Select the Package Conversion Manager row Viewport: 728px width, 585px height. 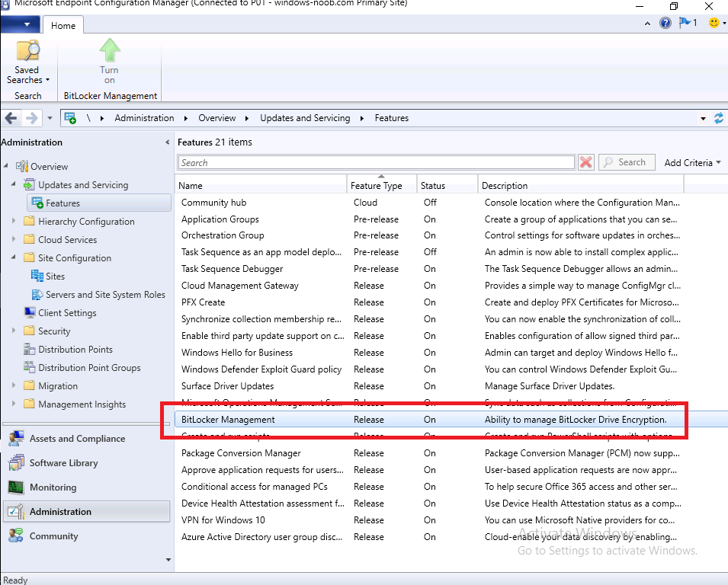click(x=451, y=452)
